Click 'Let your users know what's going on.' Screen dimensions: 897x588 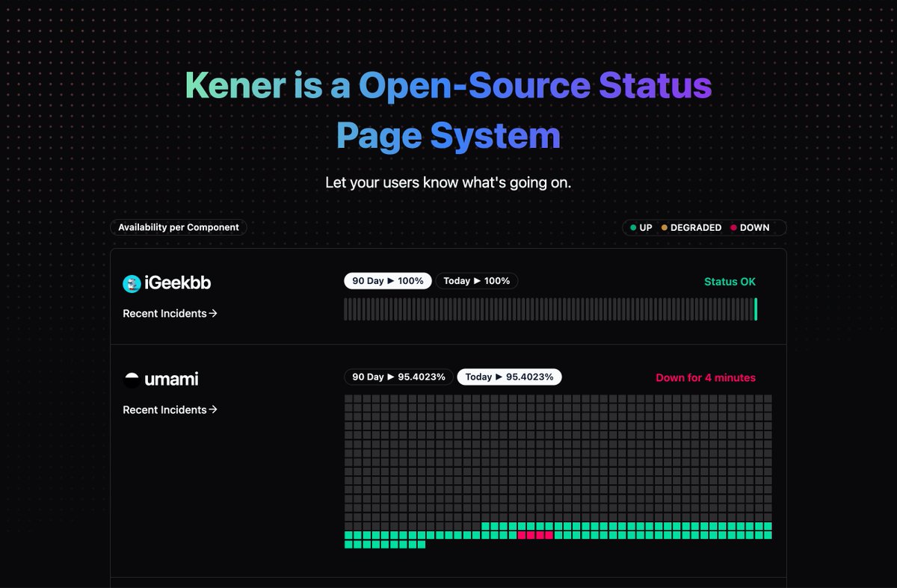(x=449, y=182)
